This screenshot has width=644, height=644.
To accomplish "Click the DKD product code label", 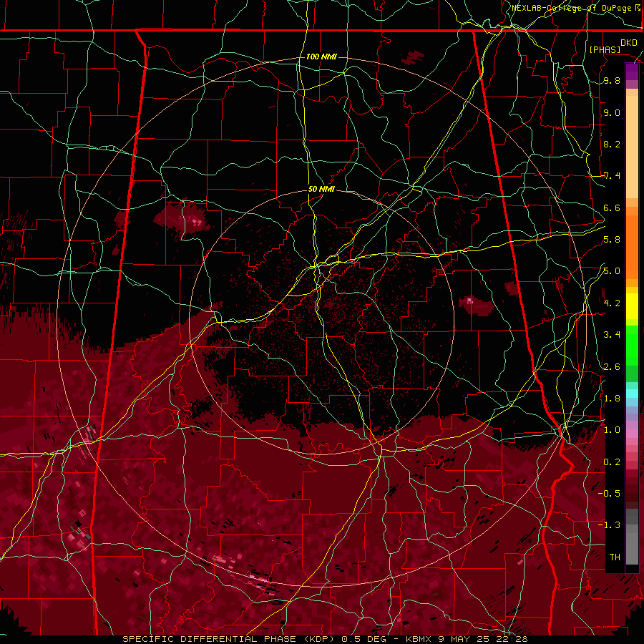I will coord(629,43).
